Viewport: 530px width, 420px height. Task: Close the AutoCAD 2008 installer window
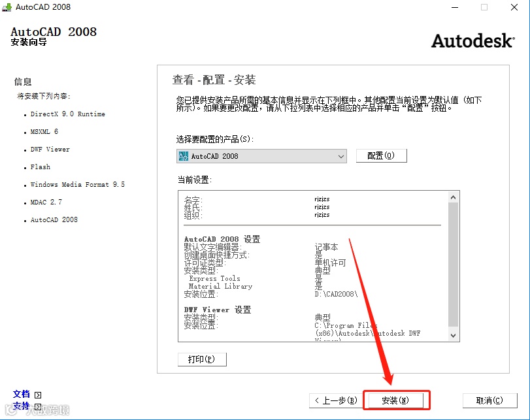pyautogui.click(x=514, y=7)
